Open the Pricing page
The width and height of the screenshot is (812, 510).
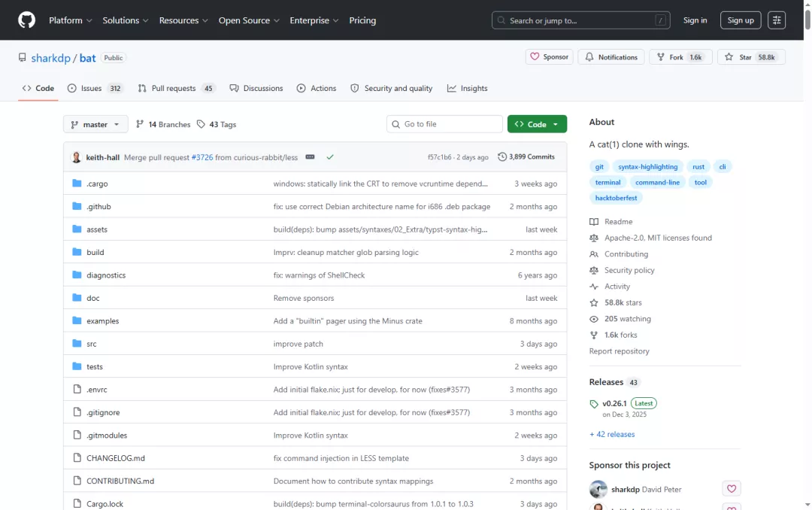pos(362,20)
